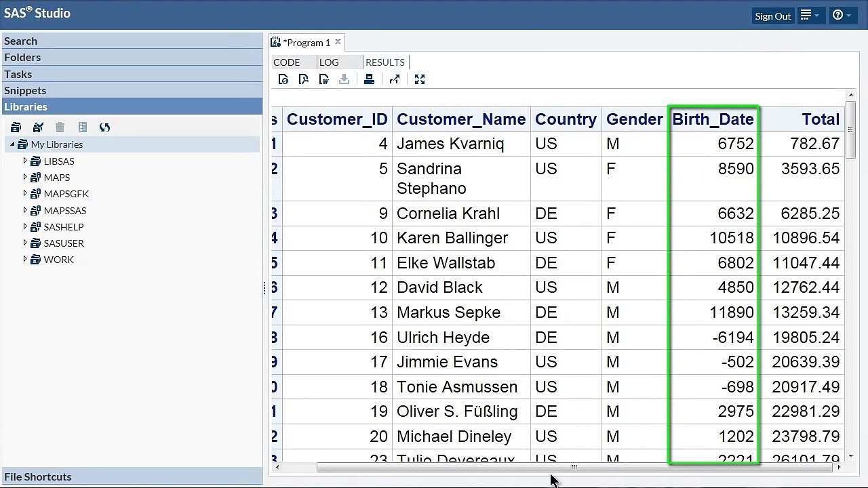Click the Customer_Name column header

(x=461, y=119)
